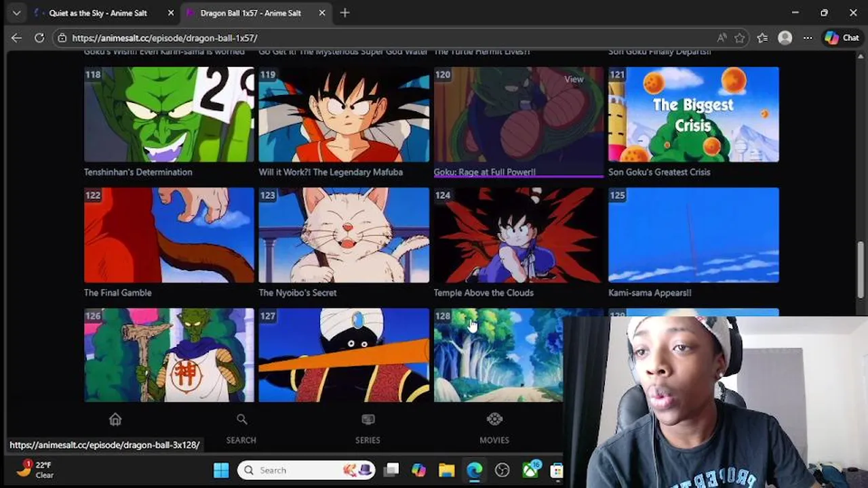Open the Favorites list icon

pos(763,38)
